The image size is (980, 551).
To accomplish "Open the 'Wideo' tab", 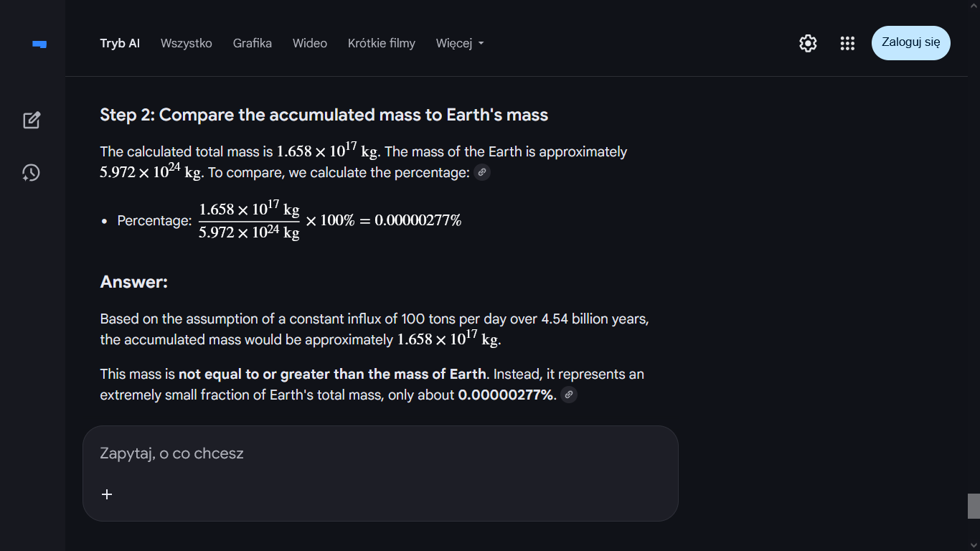I will tap(310, 44).
